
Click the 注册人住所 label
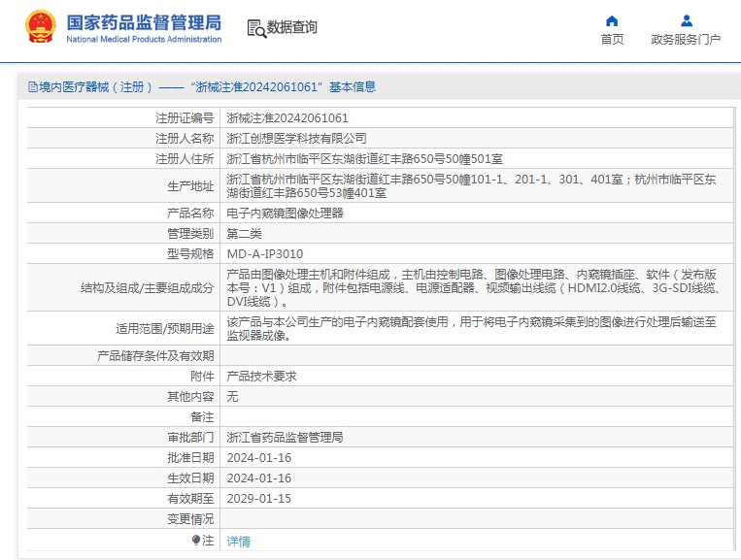click(185, 159)
